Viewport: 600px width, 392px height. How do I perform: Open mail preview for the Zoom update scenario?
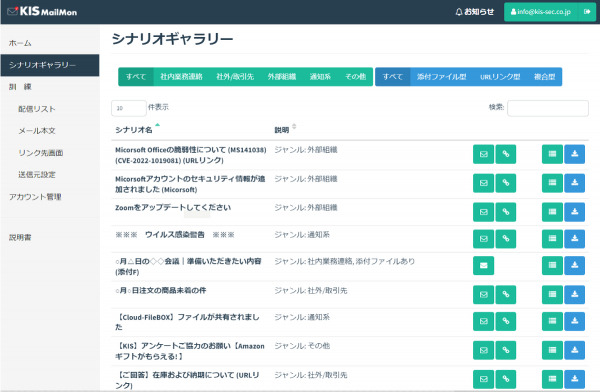point(483,212)
